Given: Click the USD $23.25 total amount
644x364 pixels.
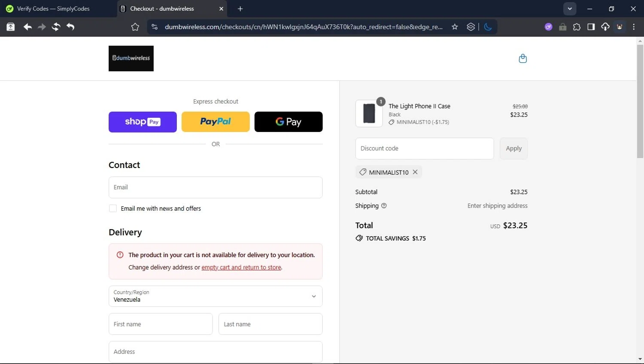Looking at the screenshot, I should (509, 226).
